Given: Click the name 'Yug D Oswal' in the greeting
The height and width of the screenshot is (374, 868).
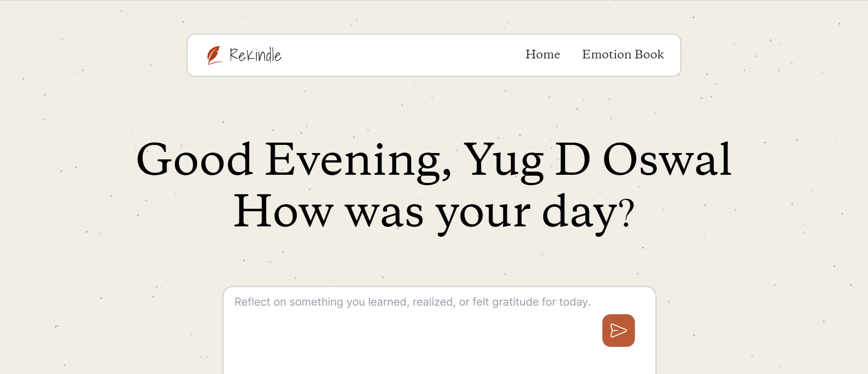Looking at the screenshot, I should pos(597,160).
